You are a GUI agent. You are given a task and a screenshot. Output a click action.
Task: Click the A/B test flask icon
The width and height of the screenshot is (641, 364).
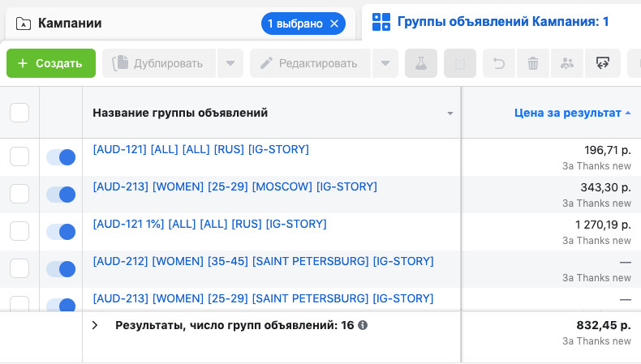point(421,63)
